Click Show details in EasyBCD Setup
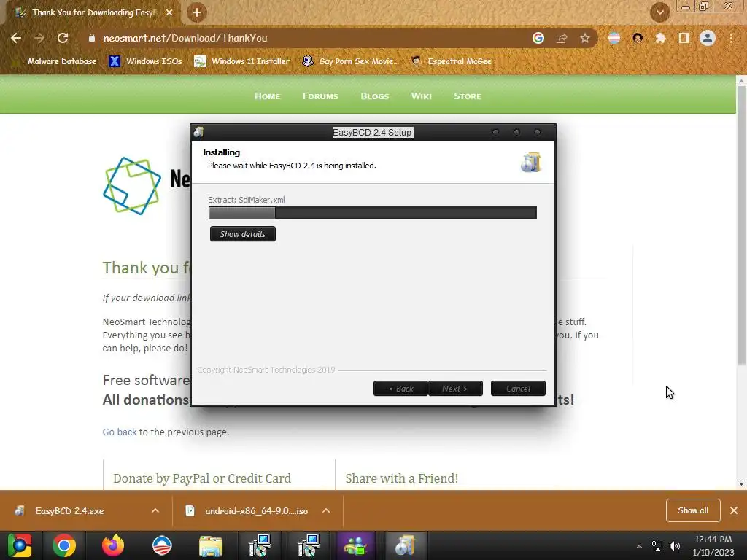 (242, 234)
